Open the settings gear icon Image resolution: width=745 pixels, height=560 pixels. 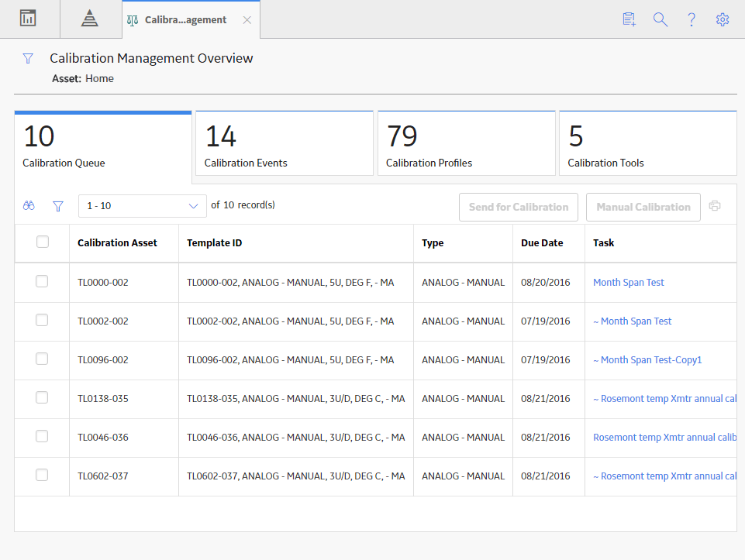tap(723, 19)
